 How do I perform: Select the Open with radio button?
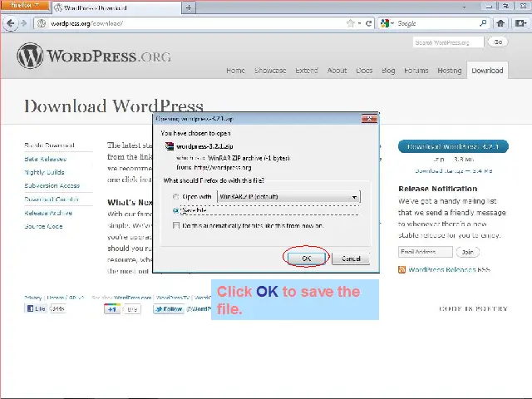click(x=175, y=196)
